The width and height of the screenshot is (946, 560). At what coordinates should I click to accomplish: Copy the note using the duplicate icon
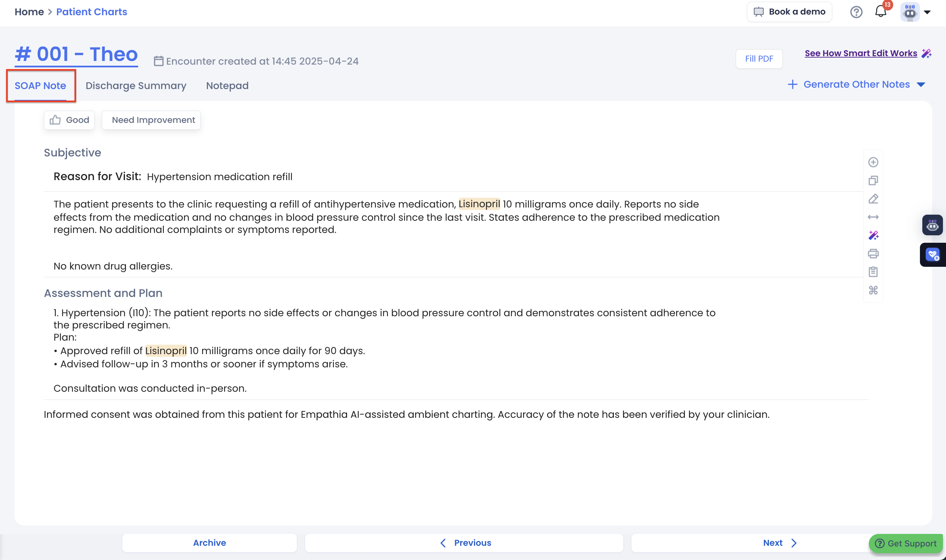(x=873, y=180)
